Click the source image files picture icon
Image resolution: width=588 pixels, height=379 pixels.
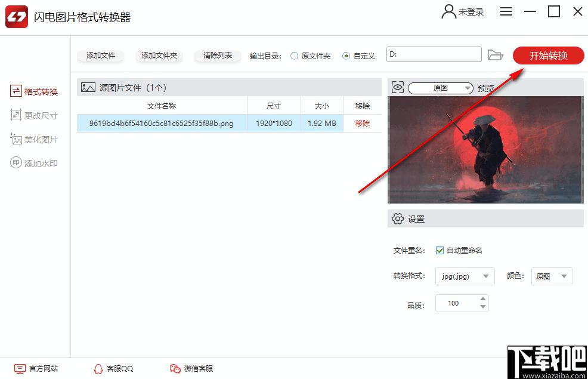[x=88, y=87]
